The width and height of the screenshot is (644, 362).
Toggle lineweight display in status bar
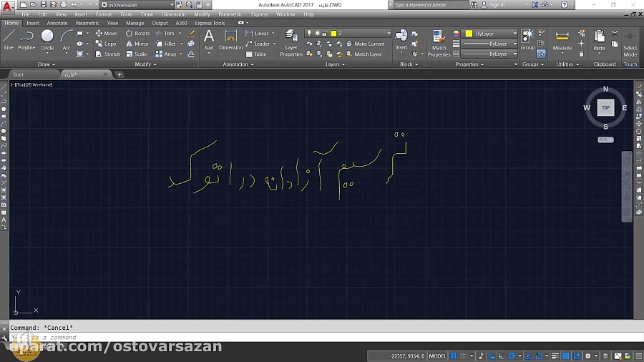point(555,356)
